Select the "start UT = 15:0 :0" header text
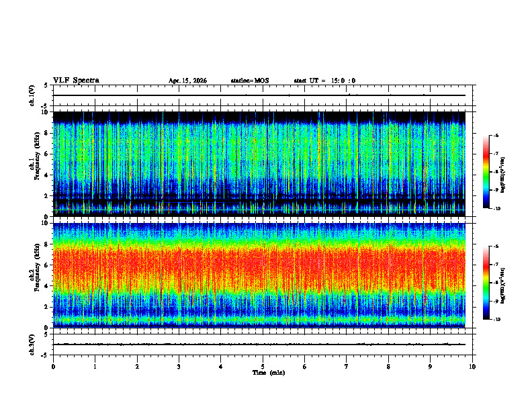The height and width of the screenshot is (411, 532). coord(324,81)
